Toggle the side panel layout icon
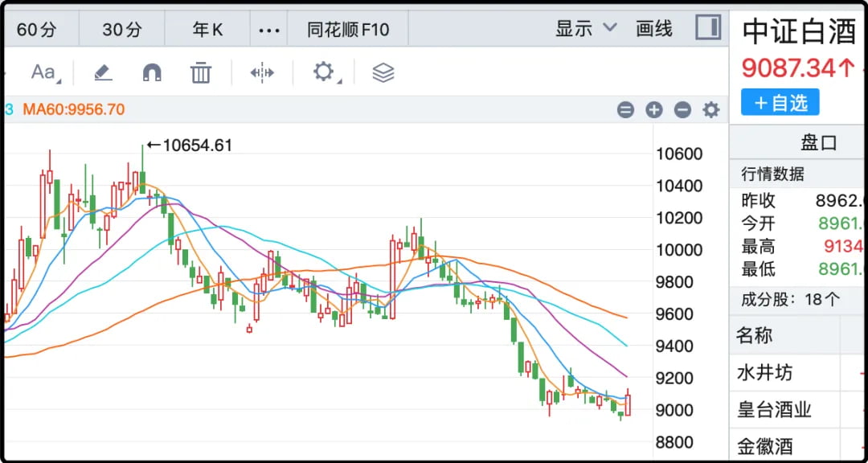 tap(708, 27)
